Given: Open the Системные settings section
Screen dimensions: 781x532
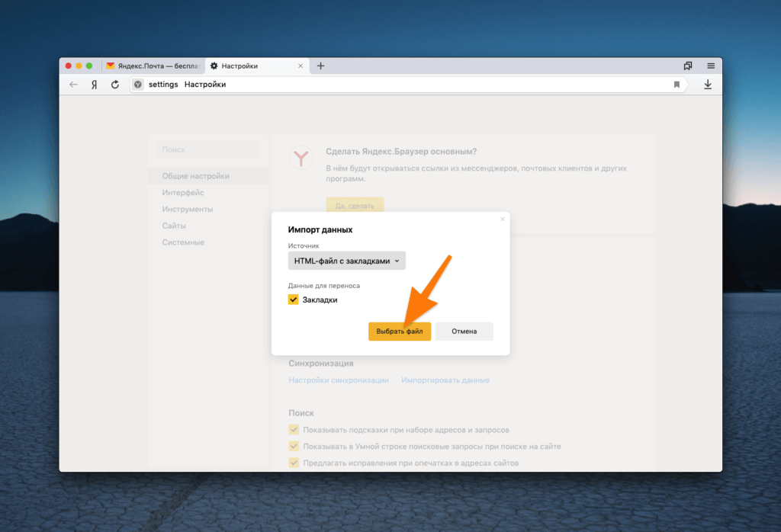Looking at the screenshot, I should pos(183,242).
